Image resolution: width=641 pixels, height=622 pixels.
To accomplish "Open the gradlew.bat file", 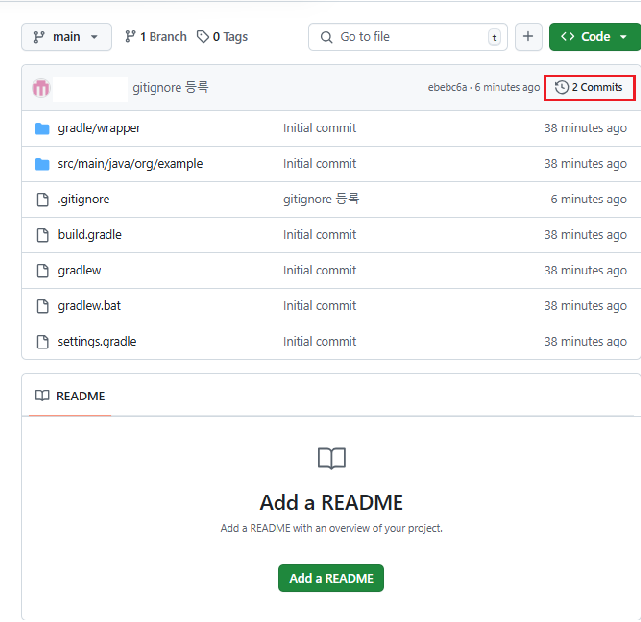I will (89, 306).
